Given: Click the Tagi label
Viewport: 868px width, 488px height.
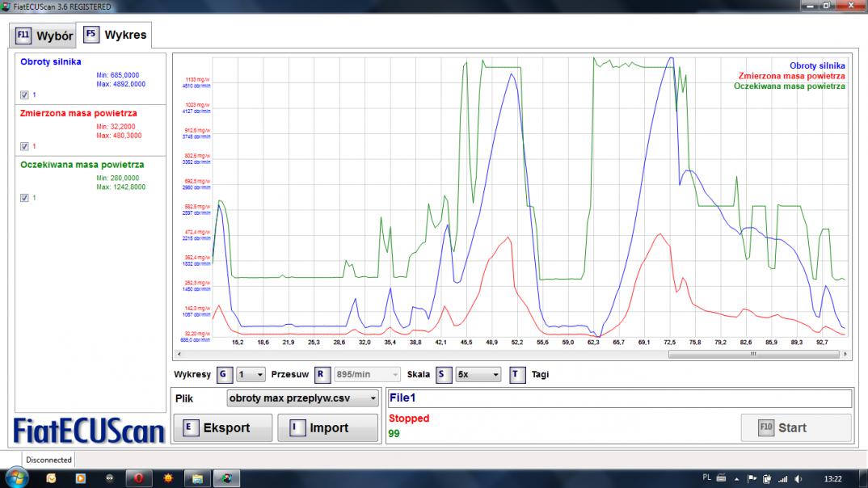Looking at the screenshot, I should (540, 375).
